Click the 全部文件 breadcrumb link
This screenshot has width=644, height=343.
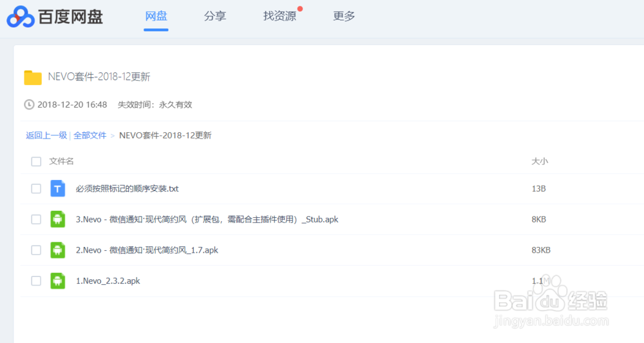(x=90, y=135)
